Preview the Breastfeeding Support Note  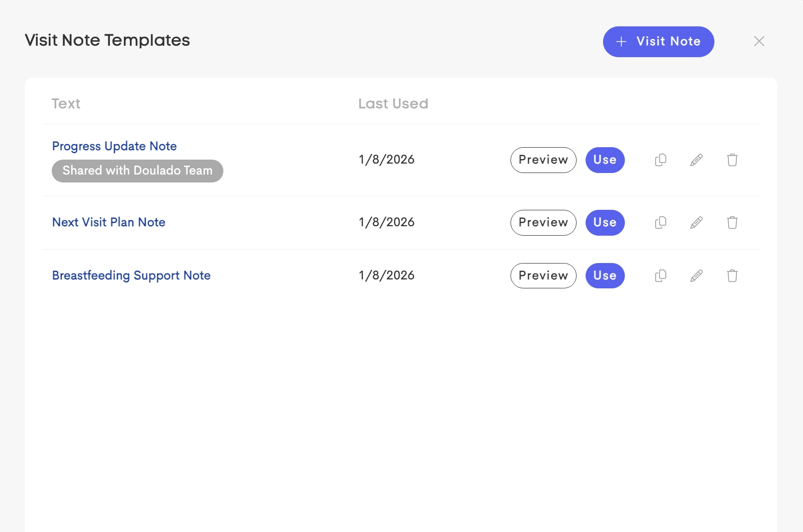click(543, 276)
